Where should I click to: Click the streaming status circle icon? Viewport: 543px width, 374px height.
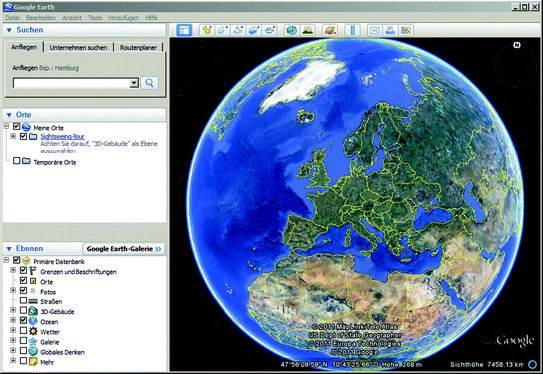tap(532, 364)
